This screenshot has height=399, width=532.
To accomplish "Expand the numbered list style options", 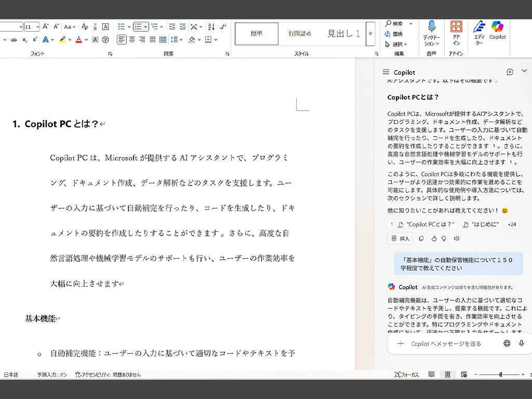I will click(145, 26).
